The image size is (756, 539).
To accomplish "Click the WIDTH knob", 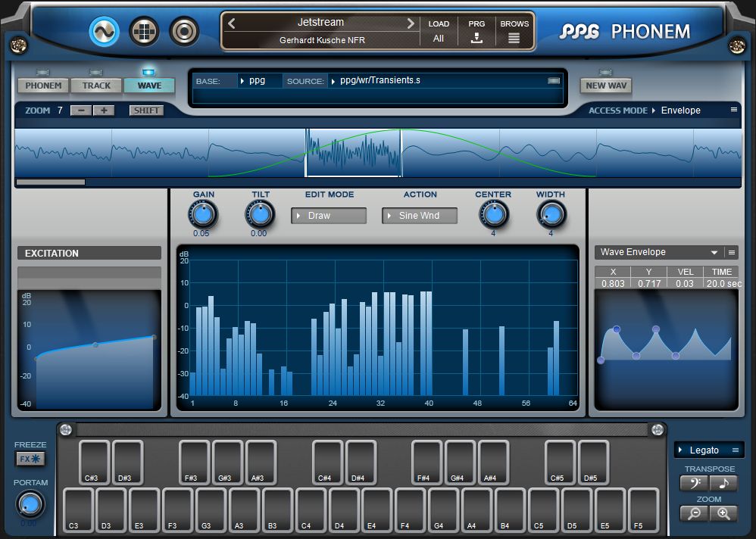I will [x=551, y=215].
